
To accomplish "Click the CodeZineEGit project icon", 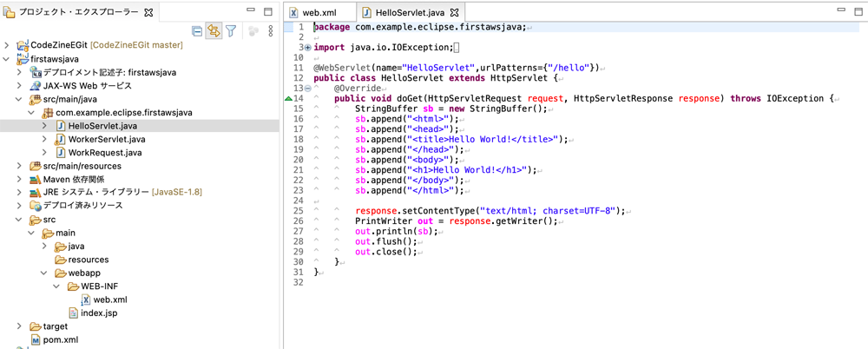I will [x=22, y=45].
